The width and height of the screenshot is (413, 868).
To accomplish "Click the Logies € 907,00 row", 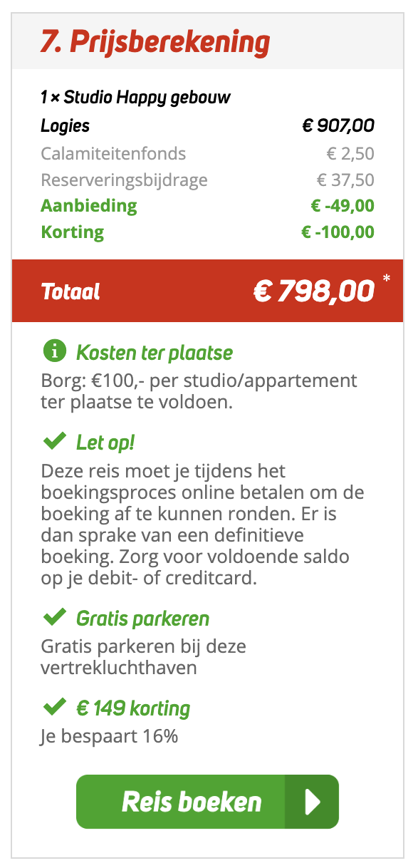I will (x=207, y=127).
